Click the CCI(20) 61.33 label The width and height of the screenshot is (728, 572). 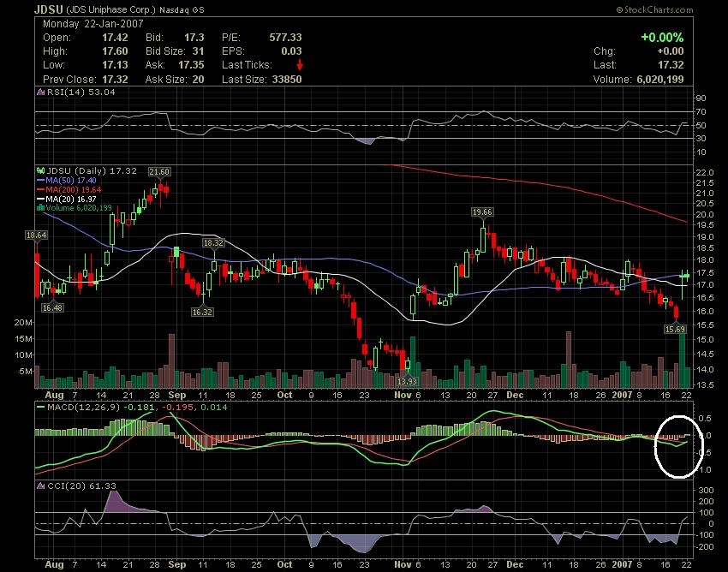pyautogui.click(x=81, y=486)
